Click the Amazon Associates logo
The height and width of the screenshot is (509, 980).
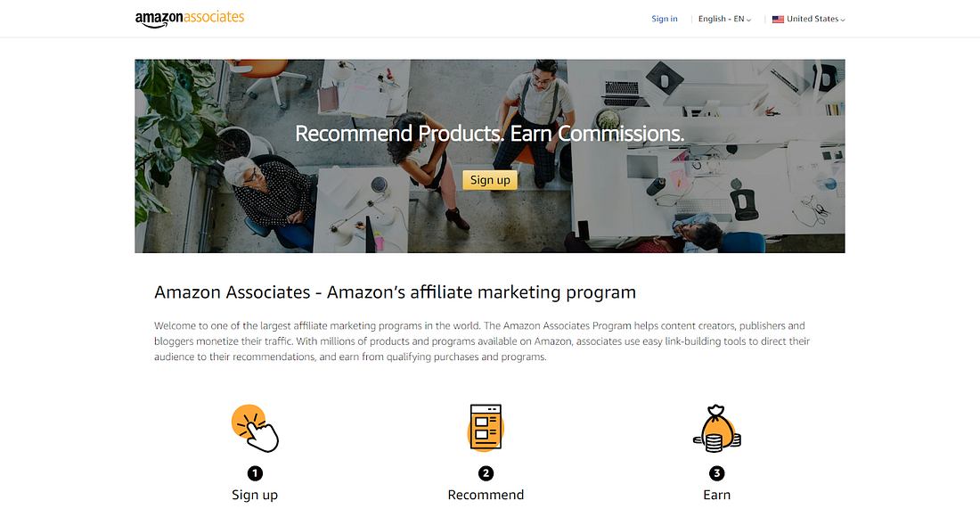190,19
